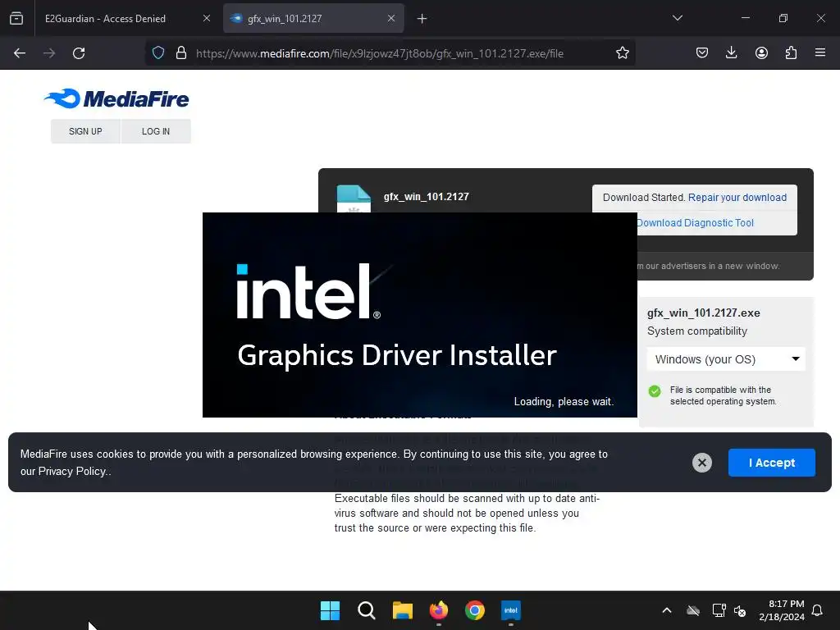Close the gfx_win_101.2127 tab
This screenshot has width=840, height=630.
pos(391,18)
